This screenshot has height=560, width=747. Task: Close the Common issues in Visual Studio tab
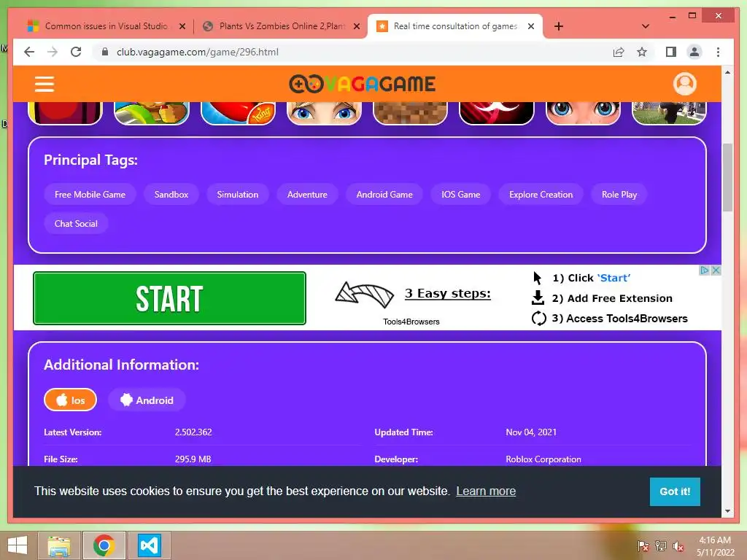182,27
